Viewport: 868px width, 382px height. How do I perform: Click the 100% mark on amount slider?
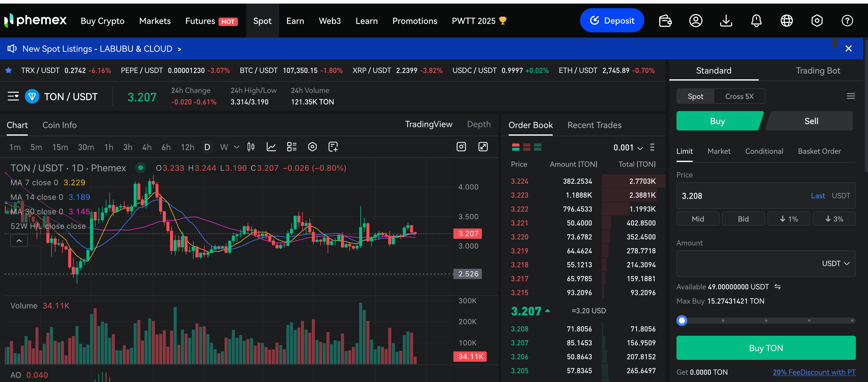pyautogui.click(x=852, y=321)
